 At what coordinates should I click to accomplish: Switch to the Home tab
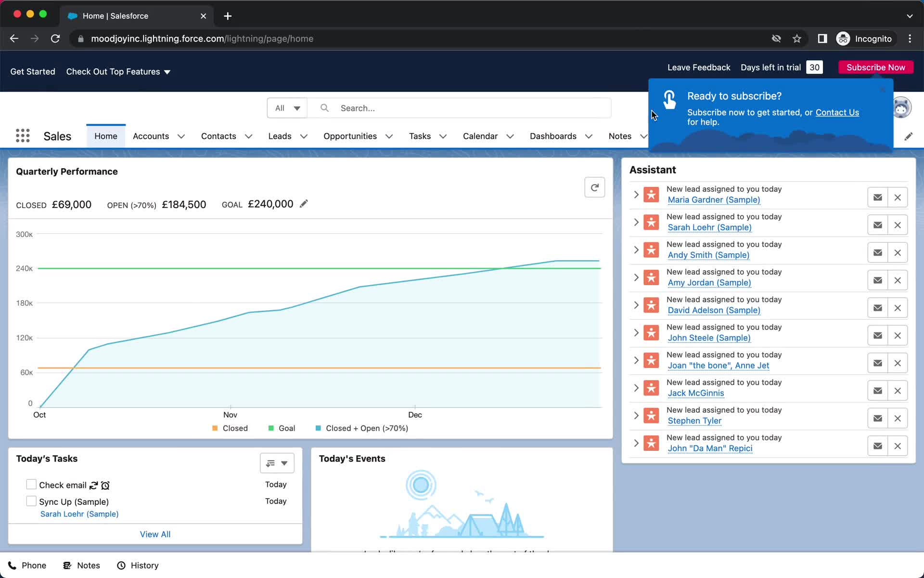[x=106, y=136]
